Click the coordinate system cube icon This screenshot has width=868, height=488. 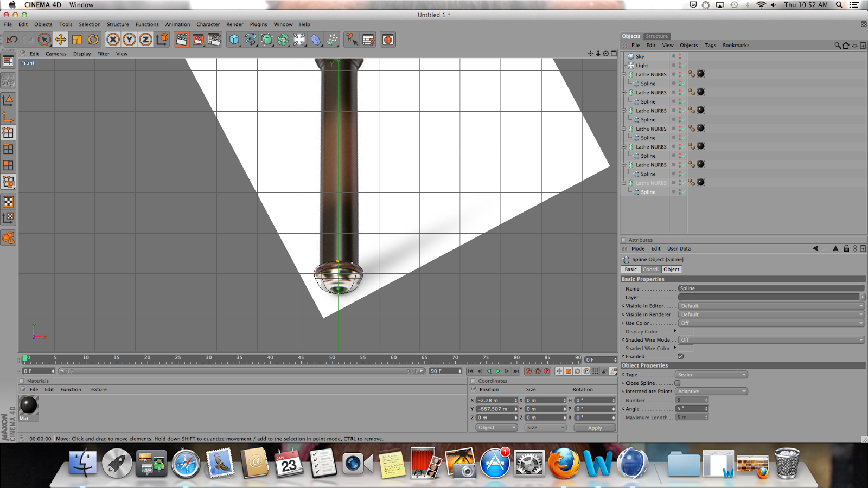click(x=162, y=40)
